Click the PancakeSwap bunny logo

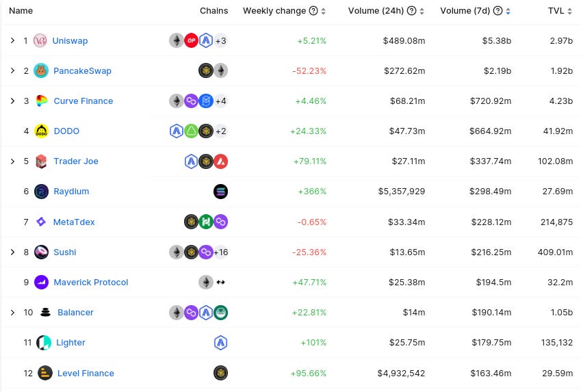tap(41, 70)
